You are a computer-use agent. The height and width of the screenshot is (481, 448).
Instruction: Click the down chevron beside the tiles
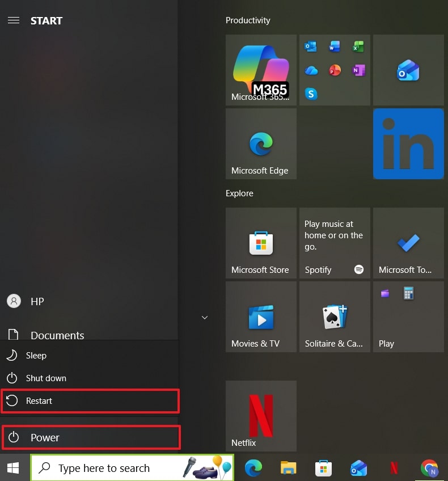205,318
